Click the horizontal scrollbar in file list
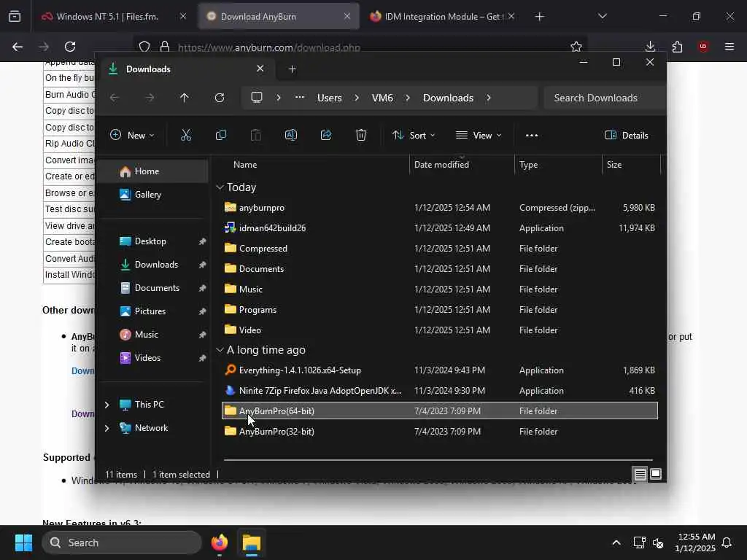Viewport: 747px width, 560px height. [x=438, y=460]
